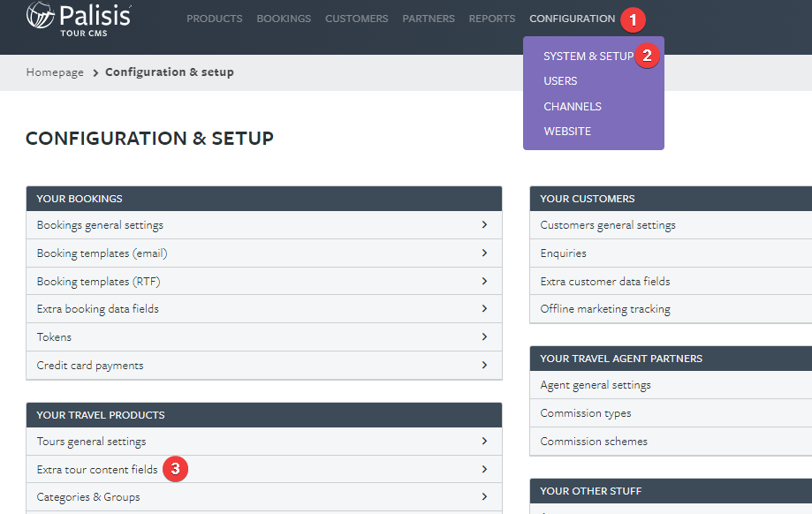The image size is (812, 514).
Task: Open Bookings general settings
Action: point(264,225)
